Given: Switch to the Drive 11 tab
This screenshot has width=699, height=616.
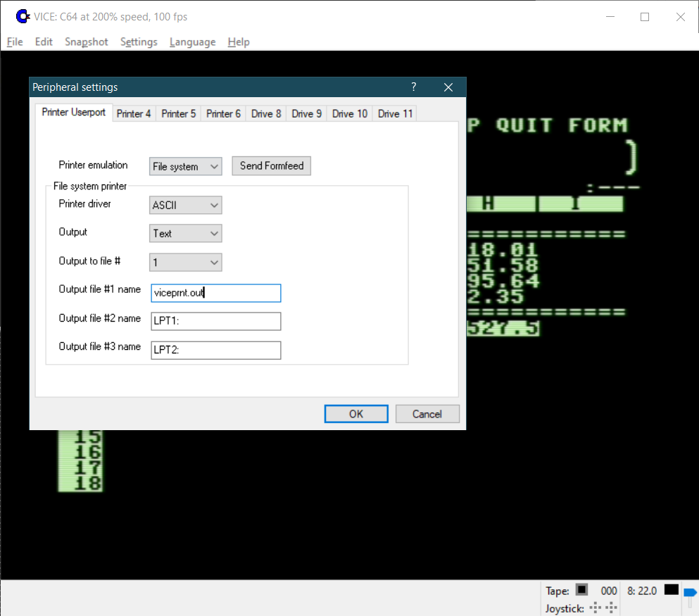Looking at the screenshot, I should click(x=396, y=113).
